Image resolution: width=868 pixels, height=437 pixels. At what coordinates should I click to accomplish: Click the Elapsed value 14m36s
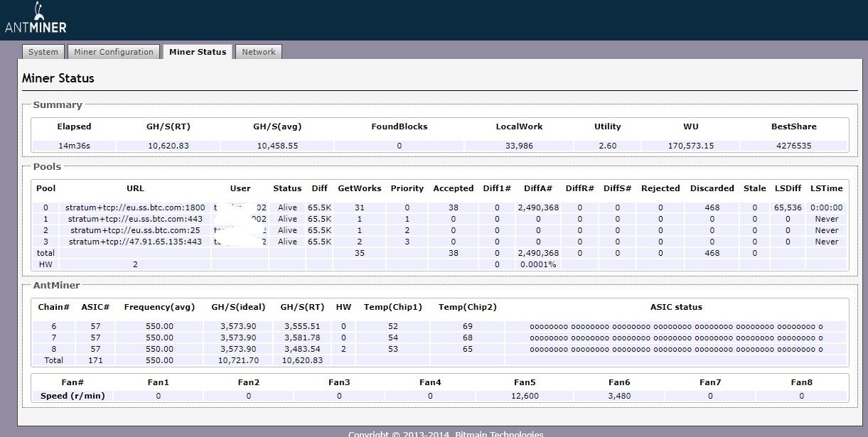(x=74, y=146)
